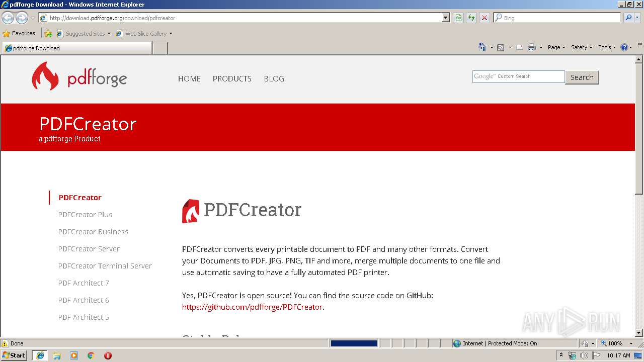Click the Print icon
644x362 pixels.
tap(532, 47)
